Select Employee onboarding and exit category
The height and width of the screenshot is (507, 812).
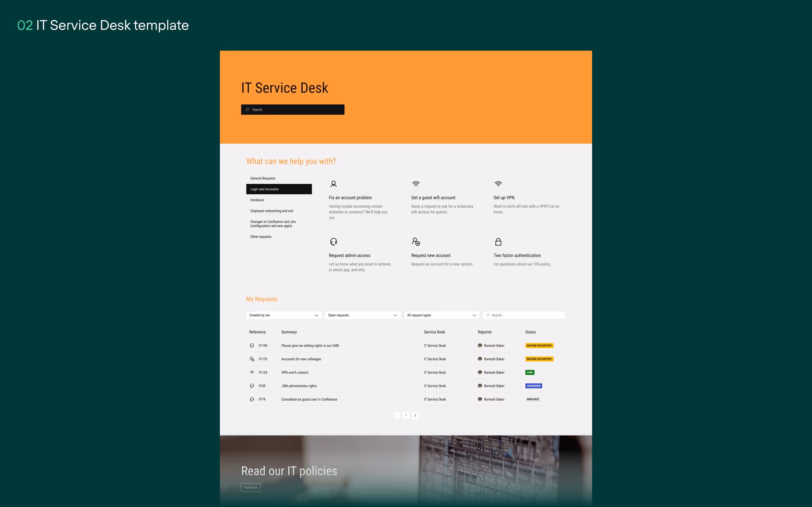click(272, 211)
